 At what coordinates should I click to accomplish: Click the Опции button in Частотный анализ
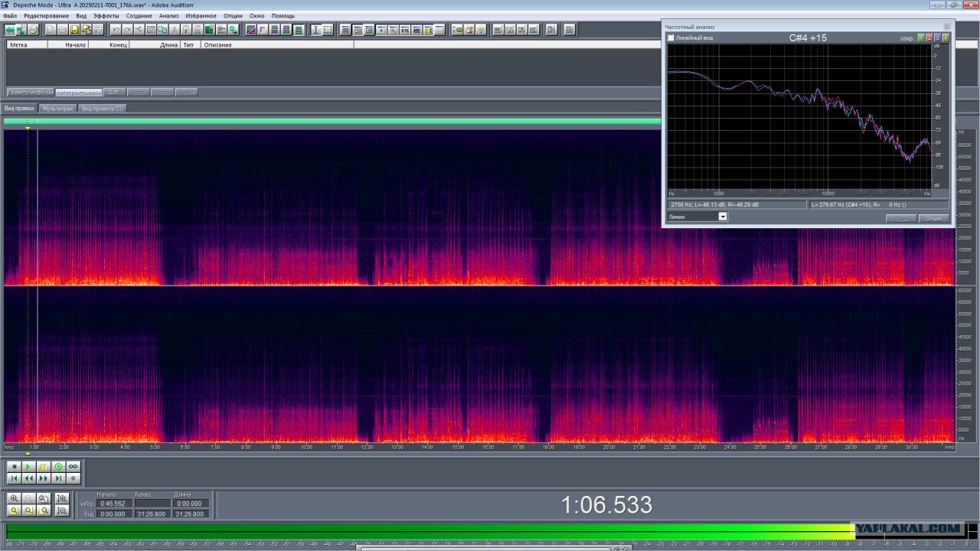(x=933, y=218)
